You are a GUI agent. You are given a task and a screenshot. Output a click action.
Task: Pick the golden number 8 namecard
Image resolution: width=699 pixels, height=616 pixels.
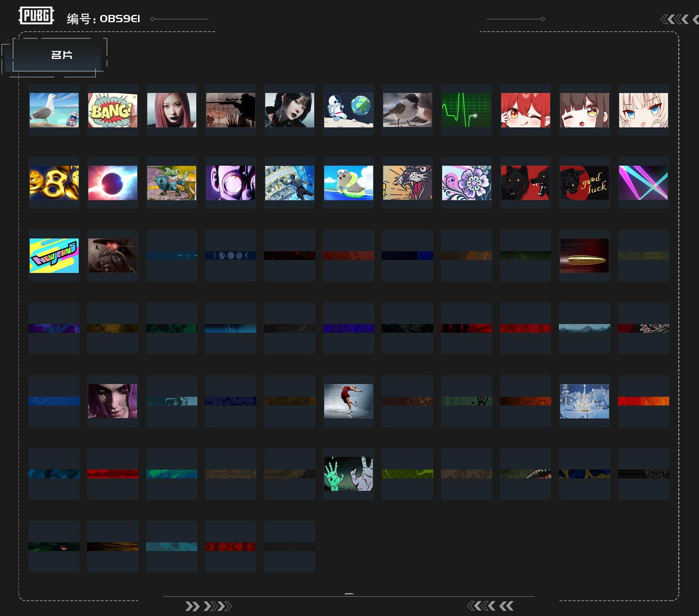click(54, 183)
